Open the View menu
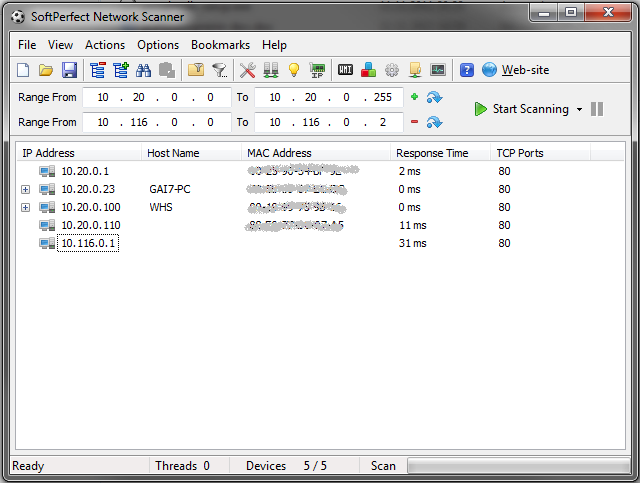This screenshot has height=483, width=640. point(60,45)
